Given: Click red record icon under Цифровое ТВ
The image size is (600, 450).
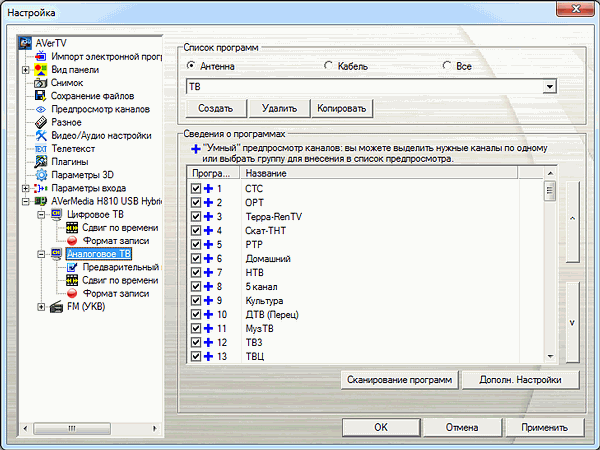Looking at the screenshot, I should (x=72, y=241).
